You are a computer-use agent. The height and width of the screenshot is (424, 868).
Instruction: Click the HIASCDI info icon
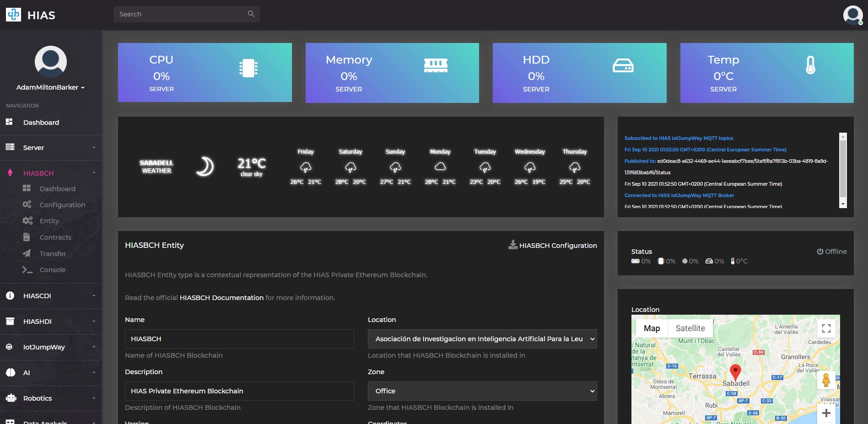(10, 296)
